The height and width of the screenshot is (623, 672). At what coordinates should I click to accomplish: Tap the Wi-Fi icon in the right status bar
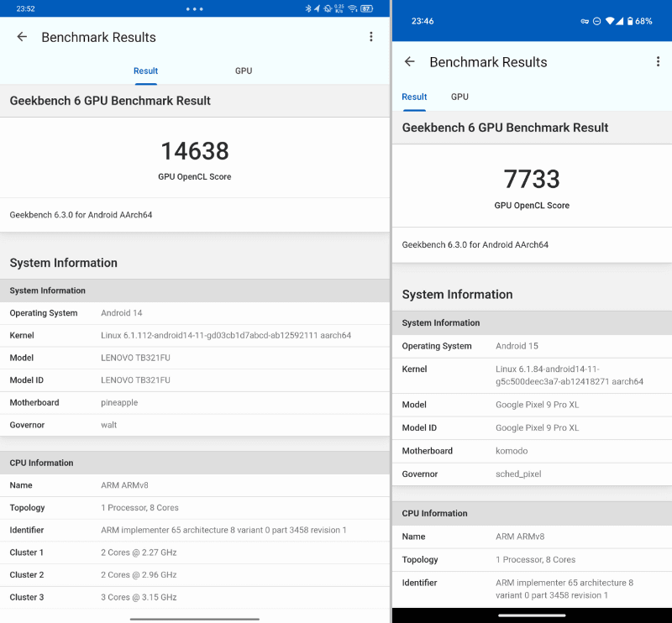611,21
